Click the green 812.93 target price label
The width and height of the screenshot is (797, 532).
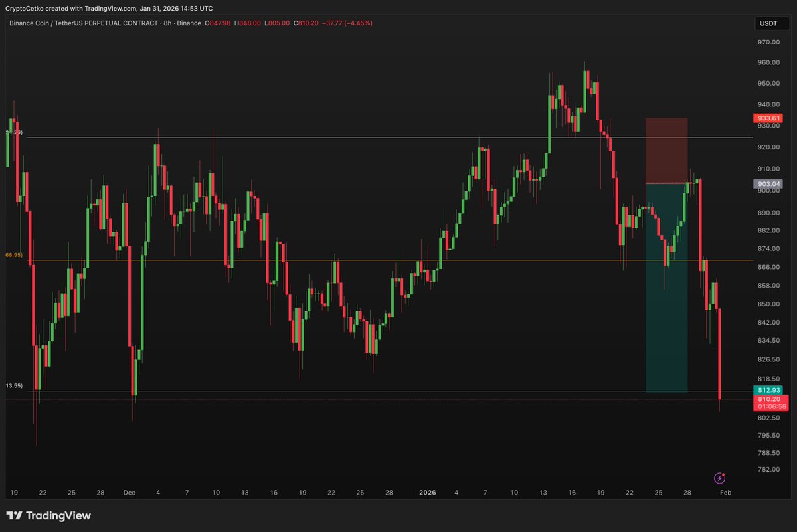[x=769, y=389]
